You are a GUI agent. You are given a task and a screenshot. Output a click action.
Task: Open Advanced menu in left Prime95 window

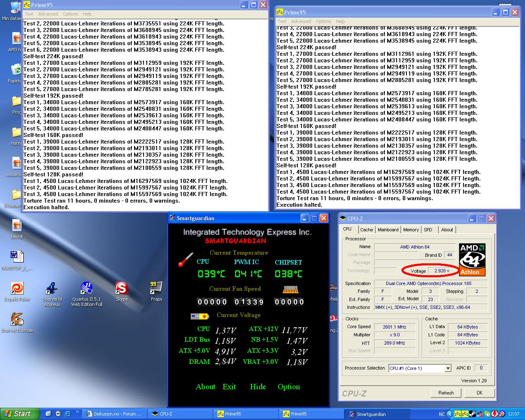pos(48,14)
